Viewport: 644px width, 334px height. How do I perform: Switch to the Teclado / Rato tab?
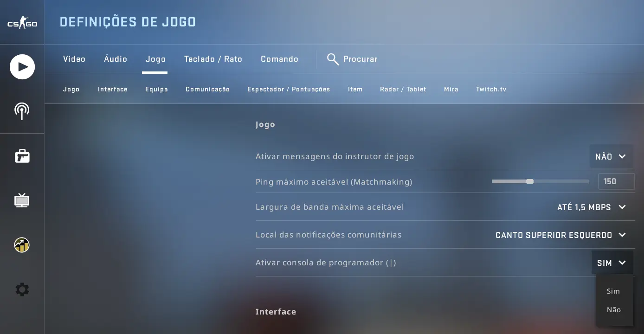(x=213, y=59)
